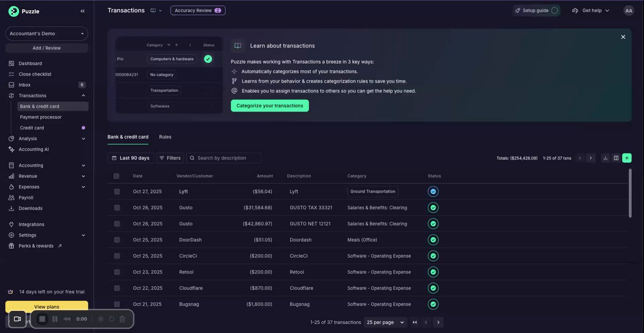This screenshot has width=644, height=333.
Task: Pause the screen recording
Action: (x=55, y=319)
